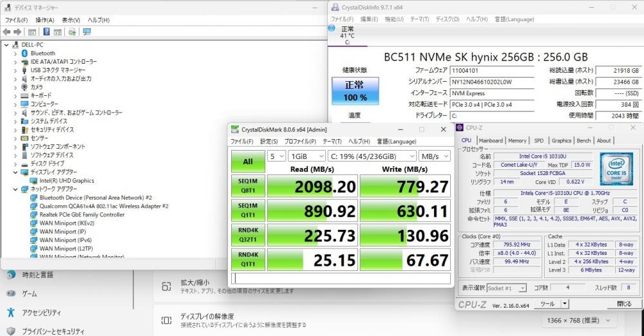
Task: Open the test size 1GiB dropdown
Action: (306, 156)
